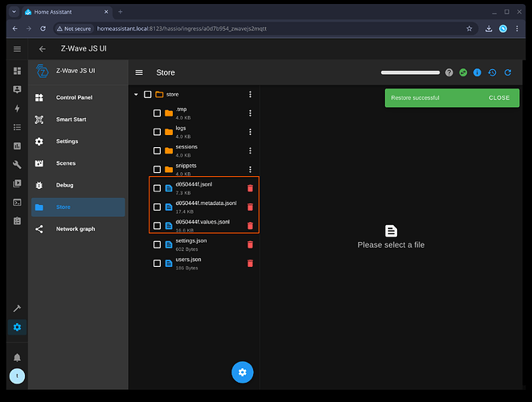Open the sessions folder three-dot menu
The height and width of the screenshot is (402, 532).
pos(250,150)
